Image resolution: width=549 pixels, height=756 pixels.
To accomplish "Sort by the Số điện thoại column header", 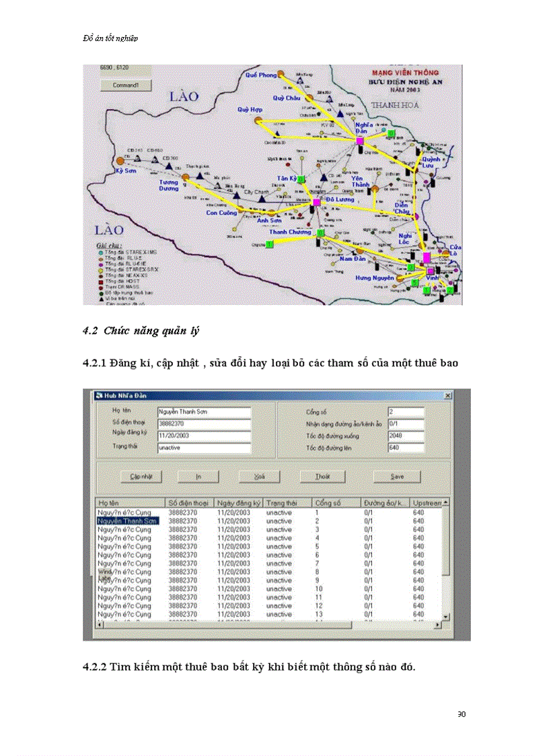I will (x=189, y=503).
